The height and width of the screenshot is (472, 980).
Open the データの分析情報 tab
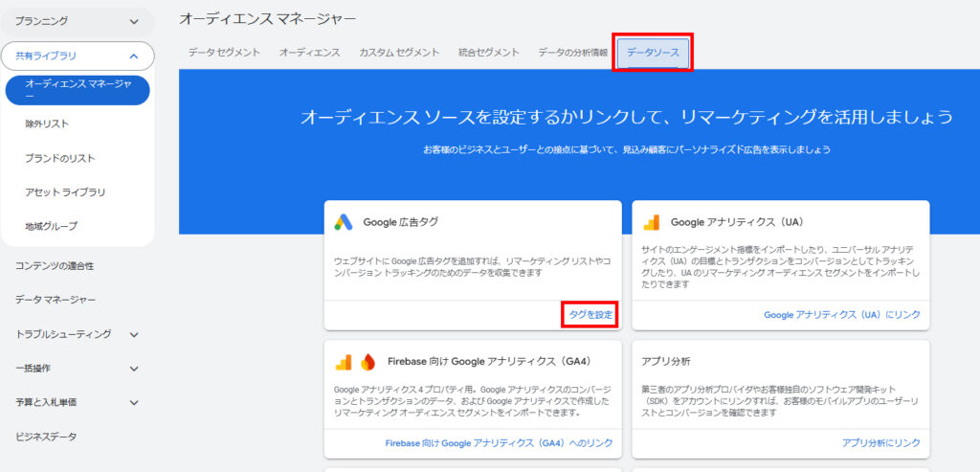pos(572,53)
